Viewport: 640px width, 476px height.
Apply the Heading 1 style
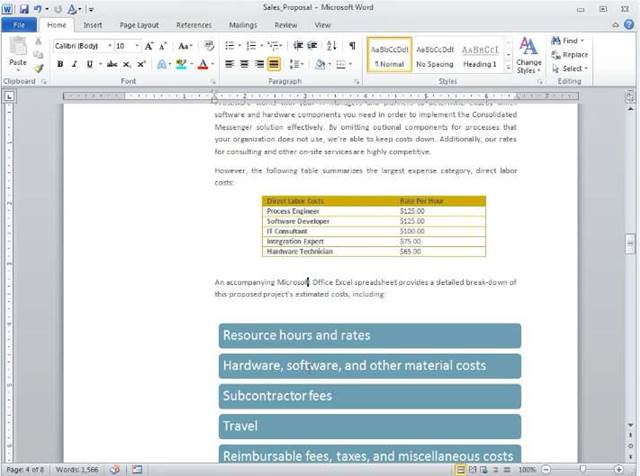pos(480,55)
